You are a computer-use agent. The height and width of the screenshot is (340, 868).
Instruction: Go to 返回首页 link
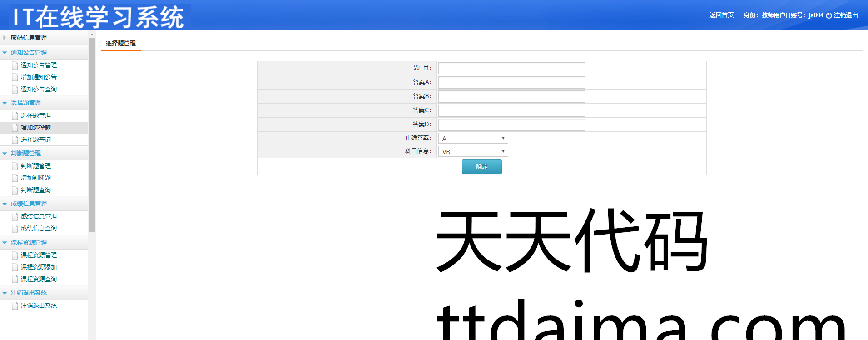(x=721, y=15)
